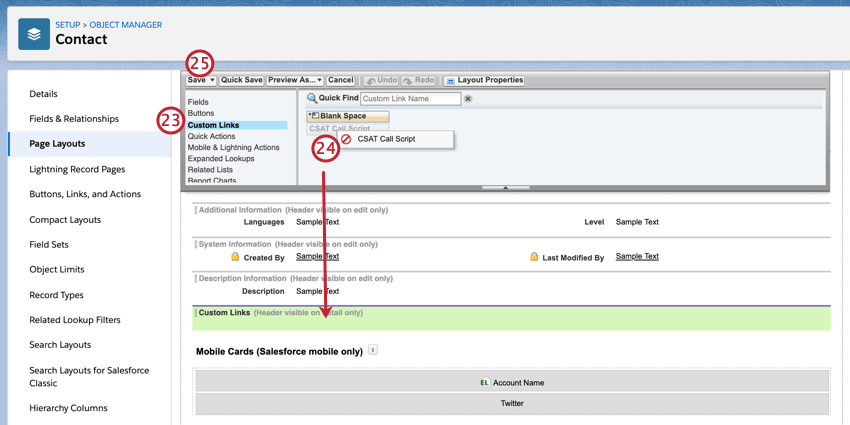Image resolution: width=850 pixels, height=425 pixels.
Task: Click the CSAT Call Script palette item
Action: click(x=347, y=128)
